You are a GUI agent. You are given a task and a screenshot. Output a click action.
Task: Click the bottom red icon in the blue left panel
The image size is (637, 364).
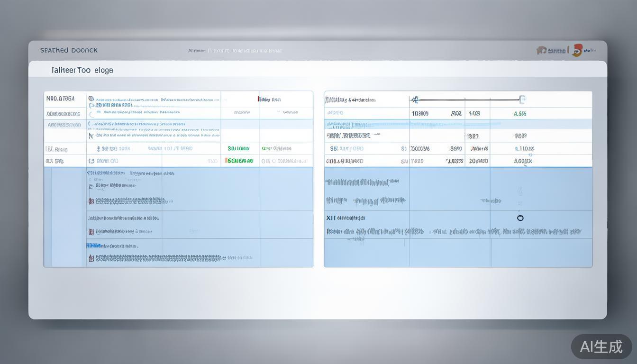coord(91,258)
